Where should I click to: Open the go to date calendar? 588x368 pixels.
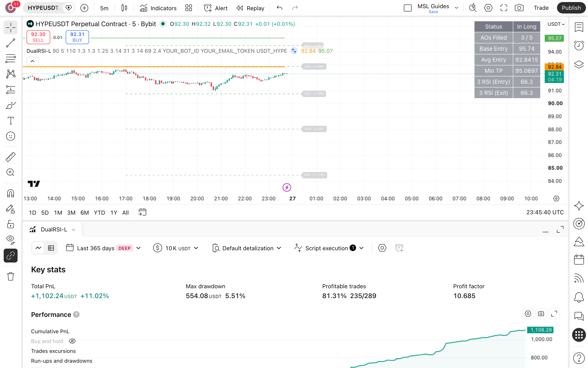click(x=142, y=212)
